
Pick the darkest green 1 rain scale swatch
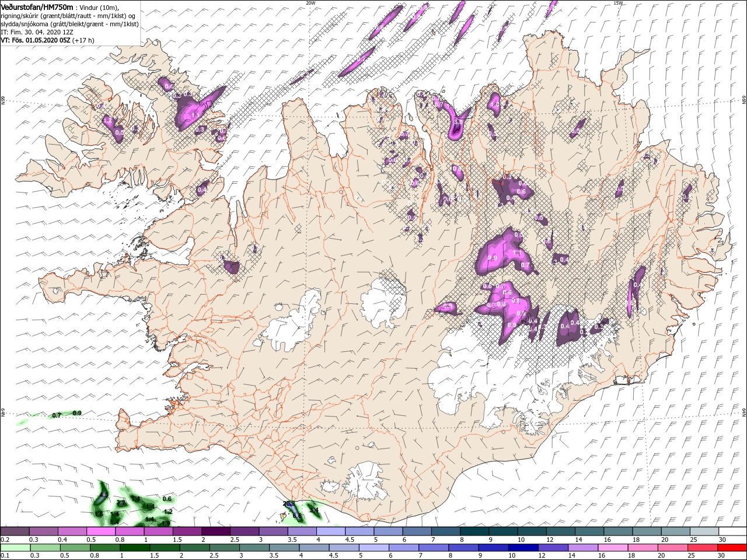(135, 548)
